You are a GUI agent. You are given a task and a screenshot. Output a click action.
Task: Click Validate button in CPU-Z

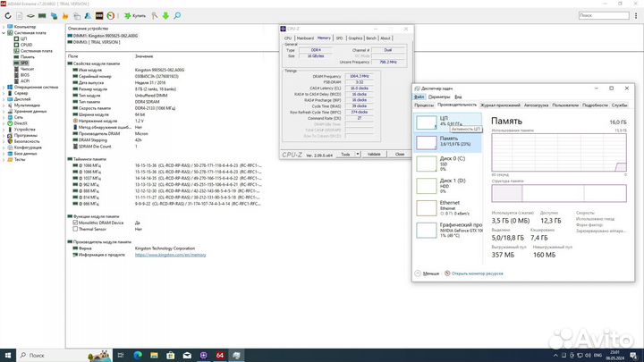(x=374, y=155)
